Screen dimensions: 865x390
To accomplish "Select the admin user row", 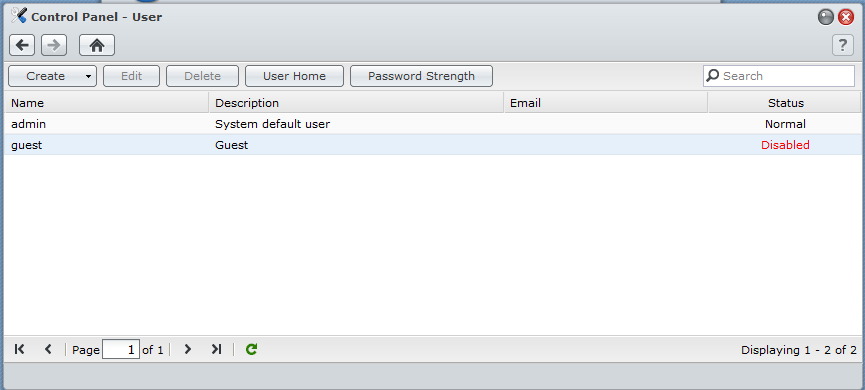I will click(432, 124).
